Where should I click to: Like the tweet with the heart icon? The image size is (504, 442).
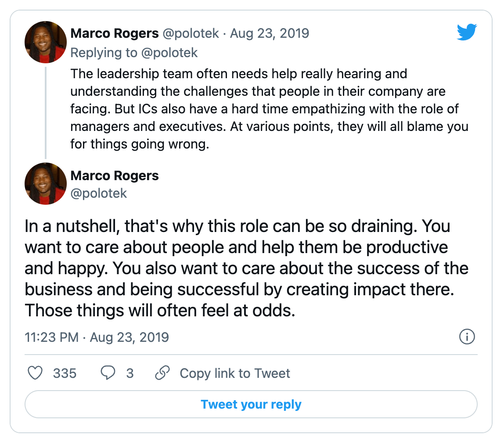pos(35,373)
